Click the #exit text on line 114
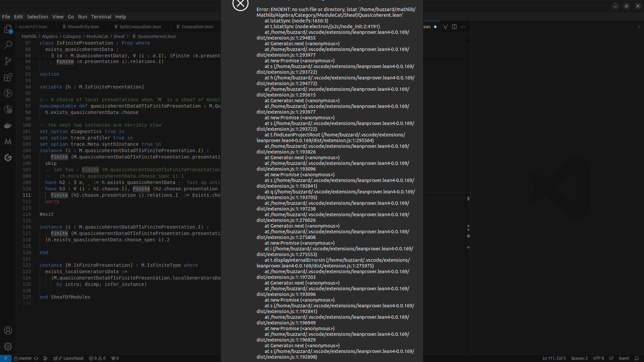The image size is (644, 362). 47,215
